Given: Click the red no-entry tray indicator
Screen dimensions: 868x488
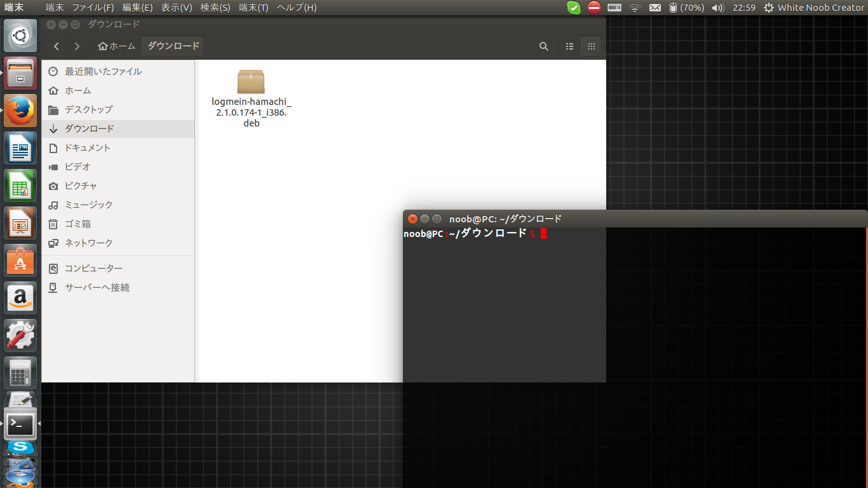Looking at the screenshot, I should point(594,8).
